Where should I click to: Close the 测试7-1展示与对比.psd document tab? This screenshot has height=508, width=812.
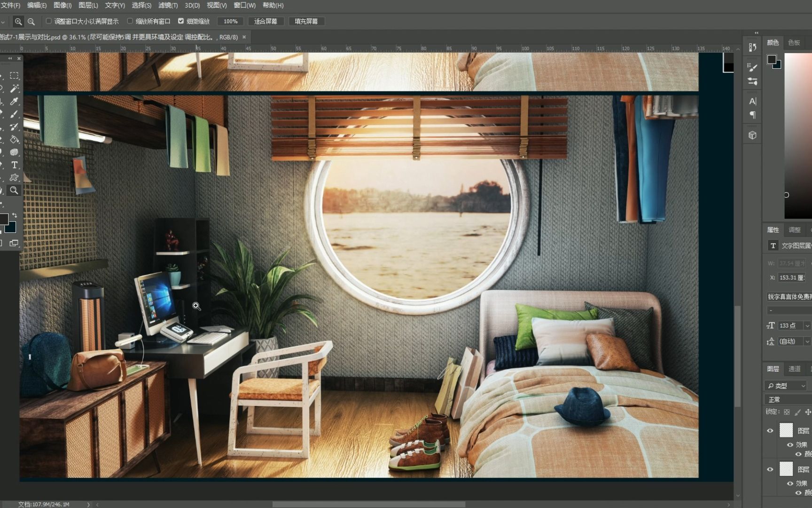point(244,37)
